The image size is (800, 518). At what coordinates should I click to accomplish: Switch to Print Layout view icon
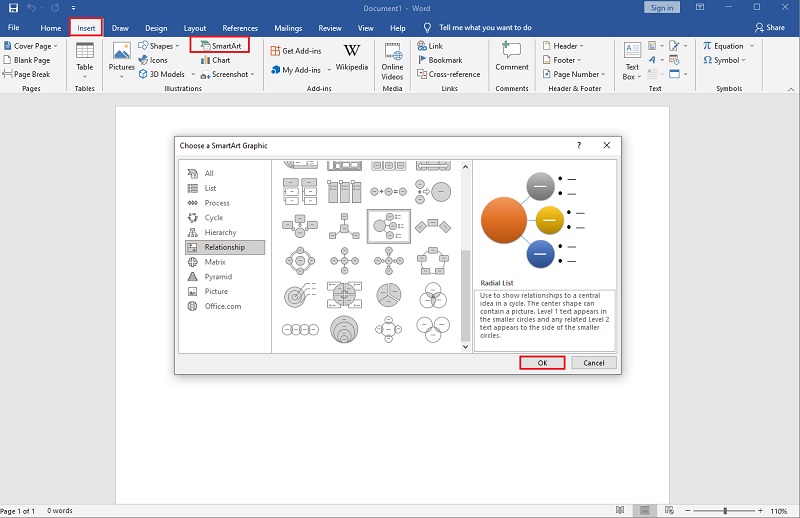pyautogui.click(x=645, y=510)
